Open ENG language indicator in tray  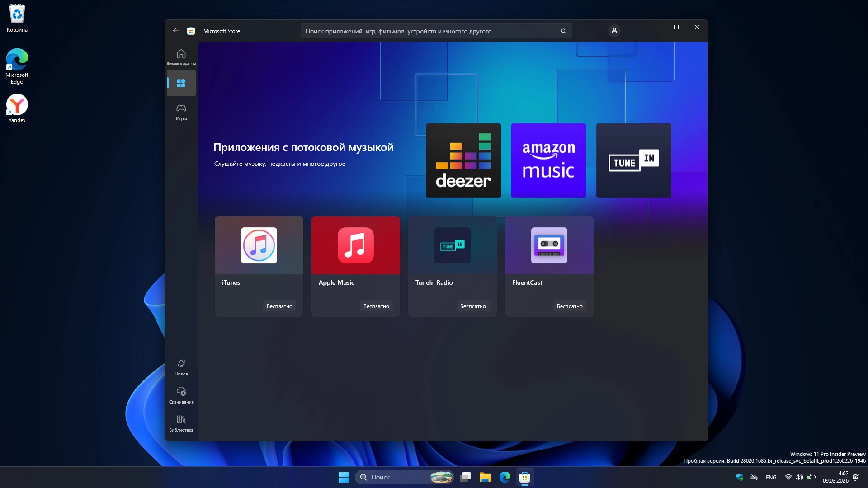click(771, 478)
